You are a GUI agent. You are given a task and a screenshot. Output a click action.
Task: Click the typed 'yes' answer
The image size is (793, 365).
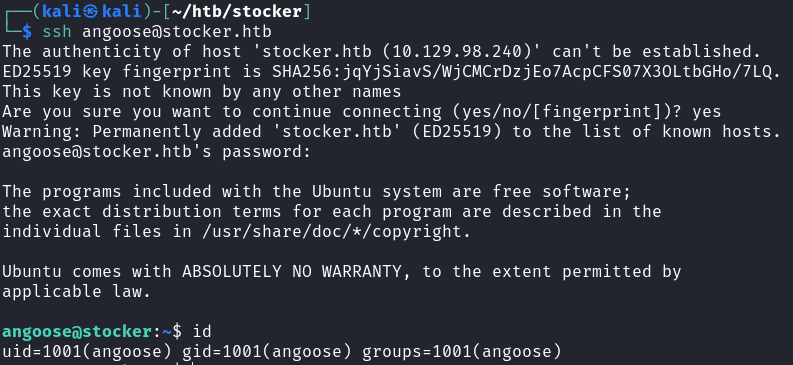pyautogui.click(x=707, y=112)
